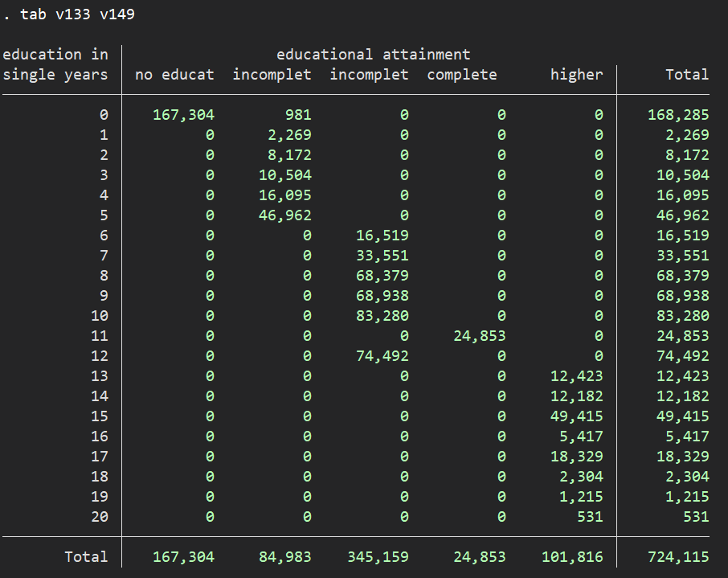
Task: Click the row label 5
Action: [x=103, y=215]
